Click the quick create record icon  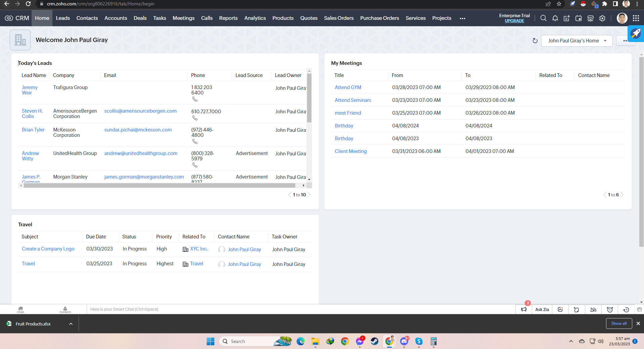coord(567,18)
